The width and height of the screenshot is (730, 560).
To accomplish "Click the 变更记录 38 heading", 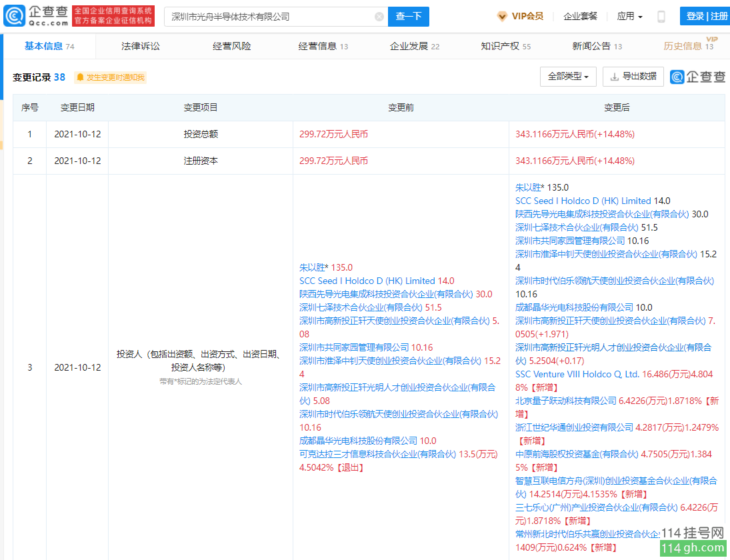I will point(39,77).
